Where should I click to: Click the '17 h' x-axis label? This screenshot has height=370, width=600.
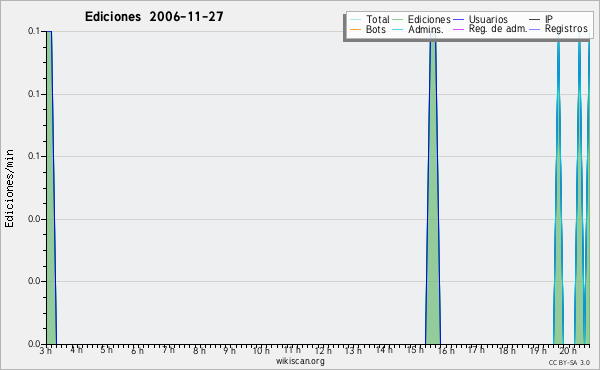(476, 350)
